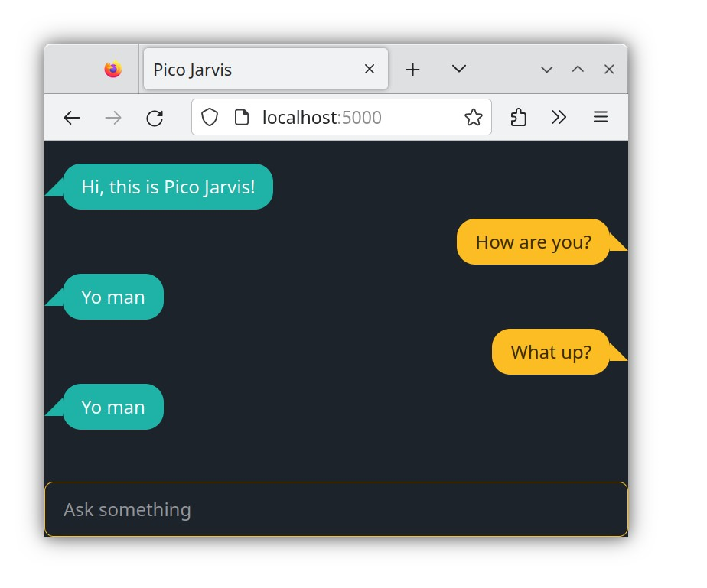Open the Firefox hamburger menu
The width and height of the screenshot is (707, 588).
(601, 118)
